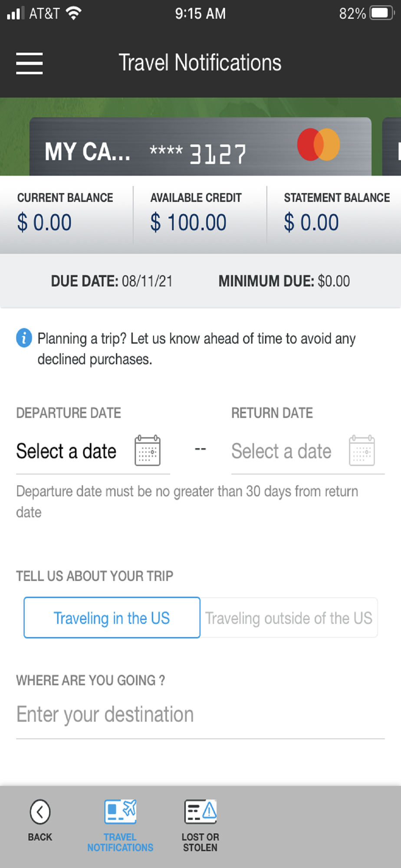401x868 pixels.
Task: Open the Travel Notifications tab icon
Action: click(x=120, y=812)
